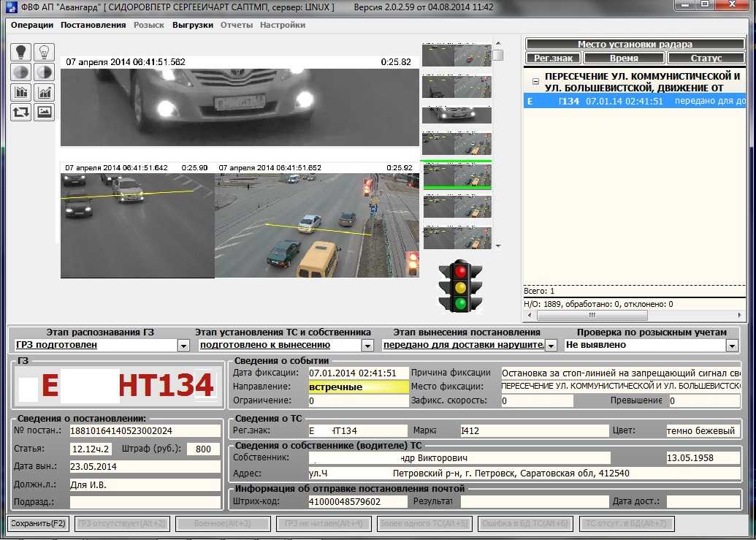Click the high-contrast half-circle icon
Viewport: 756px width, 540px height.
[45, 72]
